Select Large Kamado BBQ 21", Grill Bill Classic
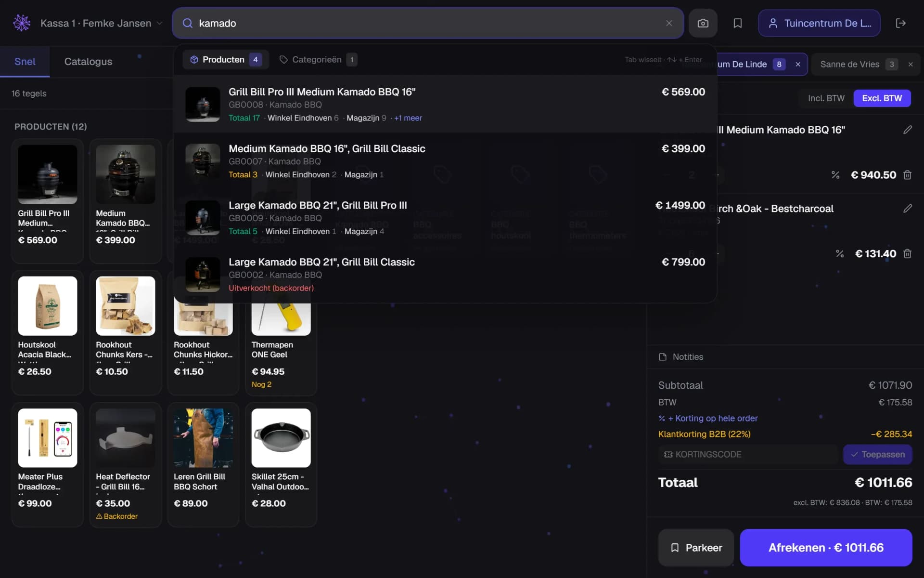 coord(445,275)
